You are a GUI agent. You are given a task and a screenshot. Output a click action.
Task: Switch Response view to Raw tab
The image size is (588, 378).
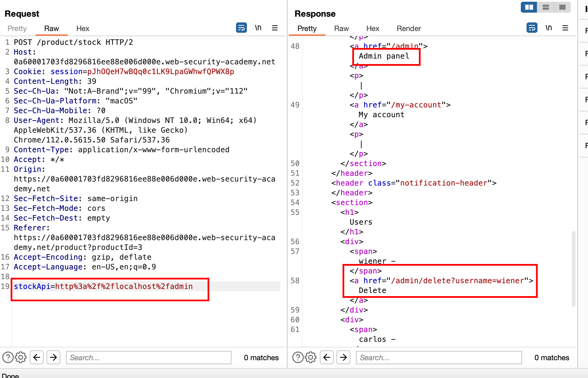[x=341, y=28]
